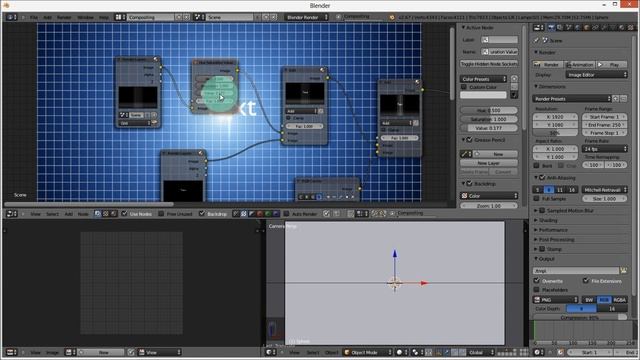Toggle the Auto Render checkbox
This screenshot has width=640, height=360.
click(x=287, y=213)
